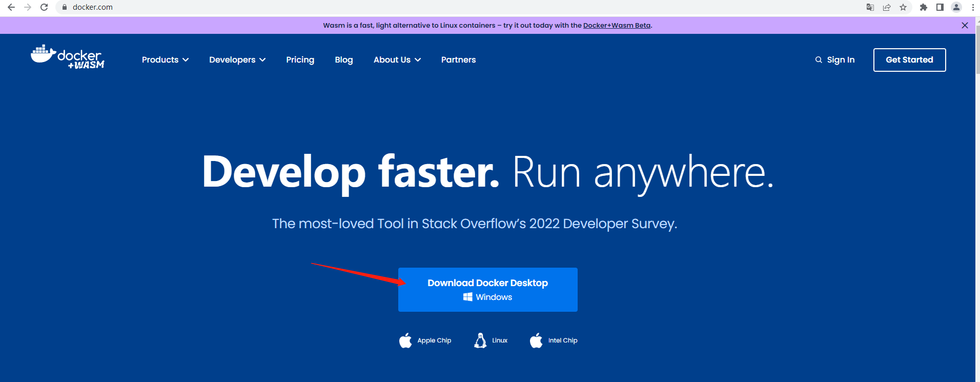Screen dimensions: 980x382
Task: Click the Linux penguin icon
Action: (x=480, y=340)
